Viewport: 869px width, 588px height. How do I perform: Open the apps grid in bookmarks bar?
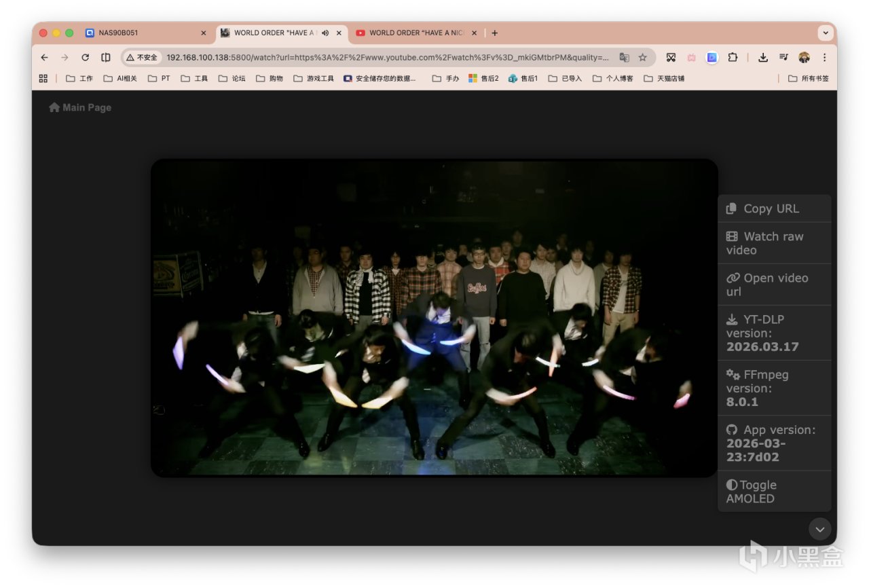coord(43,78)
